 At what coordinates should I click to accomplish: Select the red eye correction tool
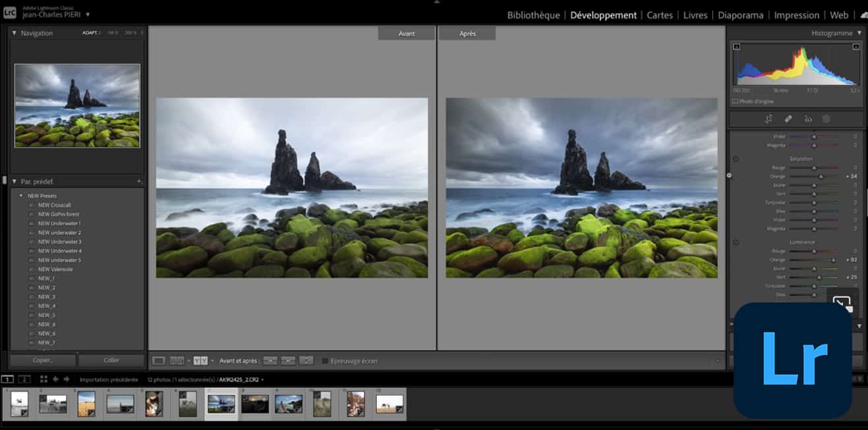click(x=807, y=119)
